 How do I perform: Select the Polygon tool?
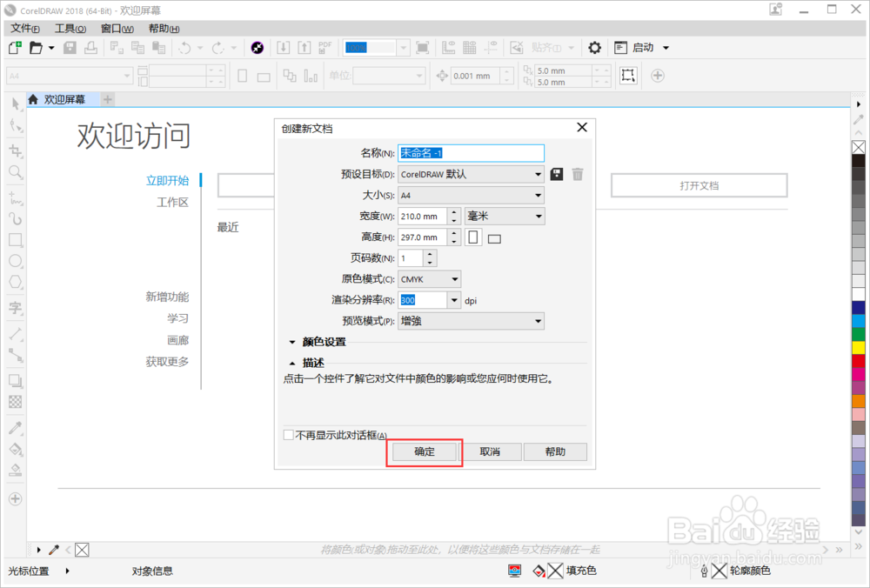(x=16, y=282)
